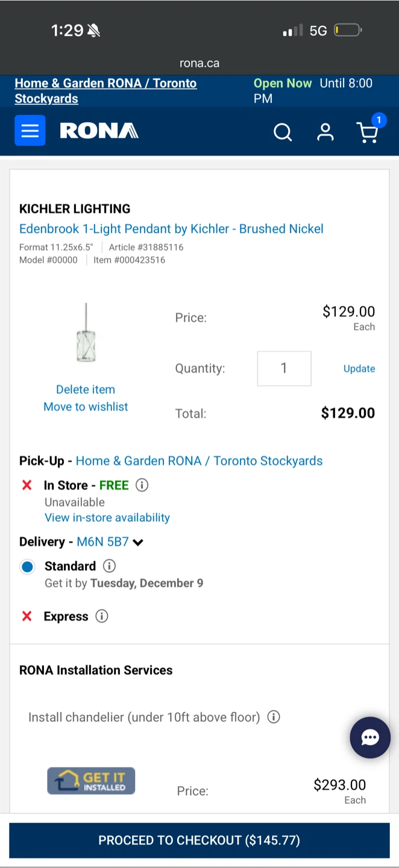Click View in-store availability
Screen dimensions: 399x868
tap(107, 517)
